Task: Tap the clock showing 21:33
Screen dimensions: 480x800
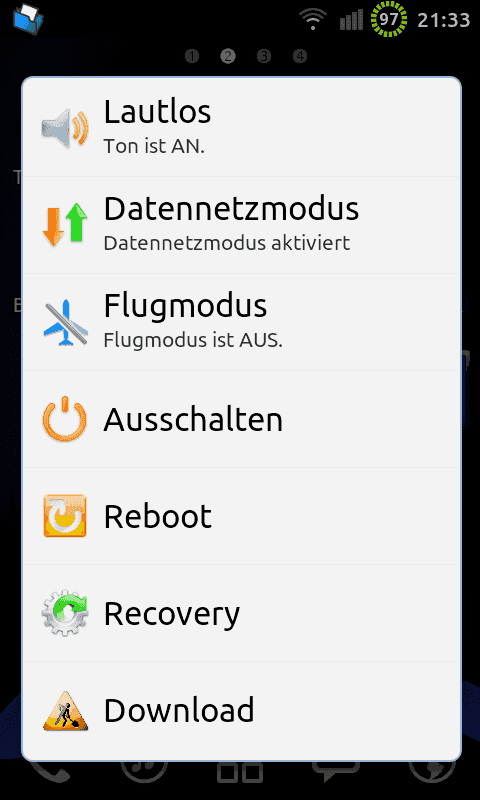Action: [x=443, y=20]
